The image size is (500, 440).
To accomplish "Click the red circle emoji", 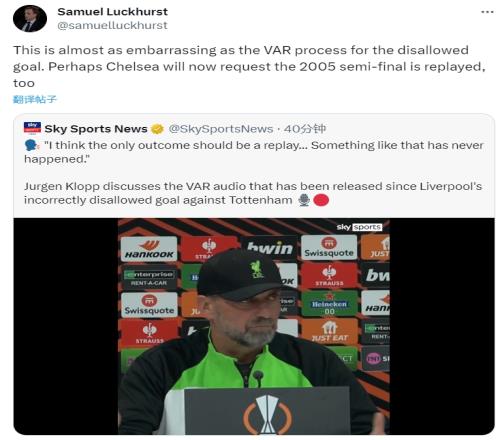I will 321,200.
